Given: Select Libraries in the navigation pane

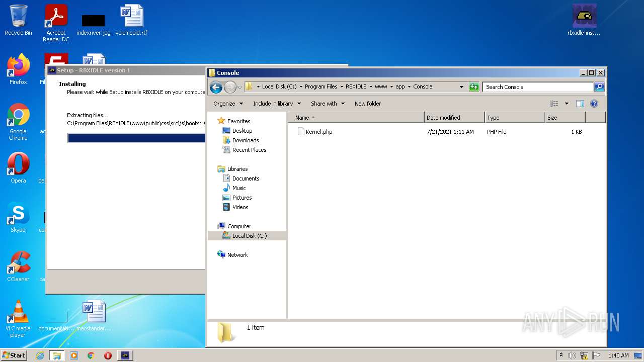Looking at the screenshot, I should tap(237, 169).
